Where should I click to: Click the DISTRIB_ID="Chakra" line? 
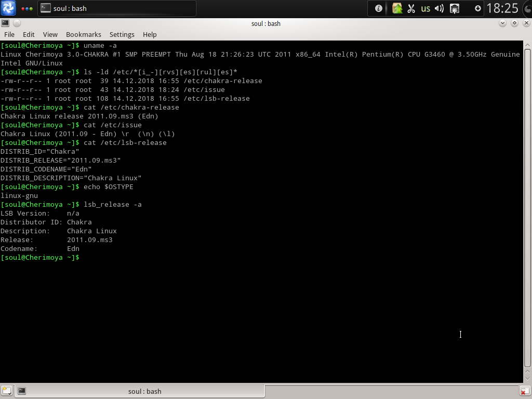(39, 151)
